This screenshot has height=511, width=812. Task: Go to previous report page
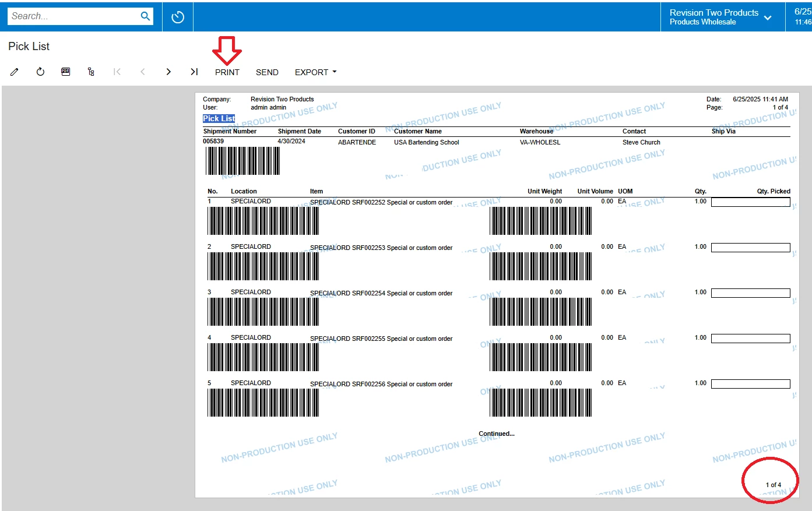[143, 72]
